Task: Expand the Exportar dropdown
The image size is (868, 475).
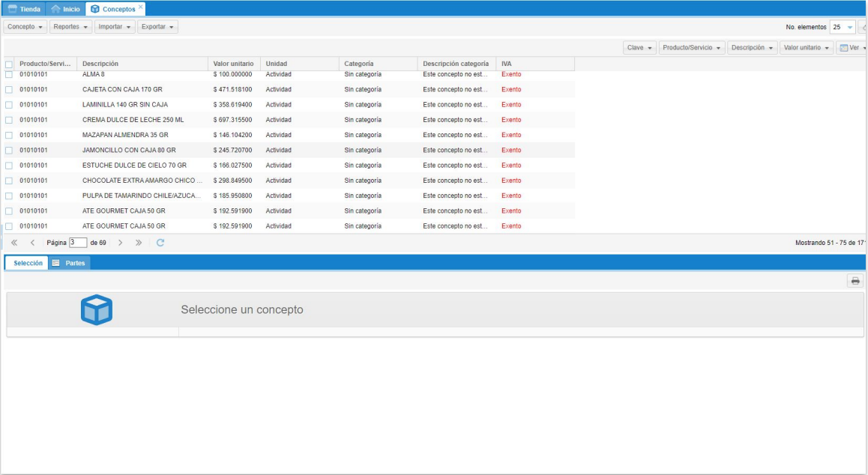Action: [157, 27]
